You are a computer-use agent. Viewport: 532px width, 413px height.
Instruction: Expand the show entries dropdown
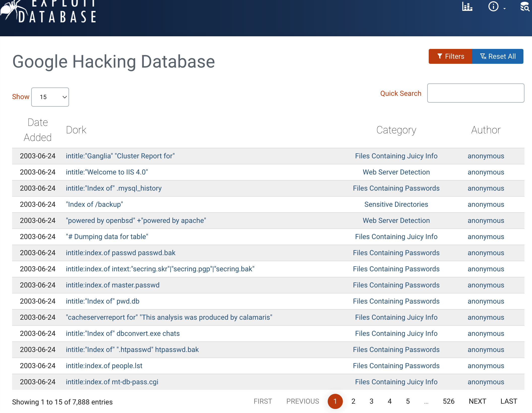coord(50,97)
